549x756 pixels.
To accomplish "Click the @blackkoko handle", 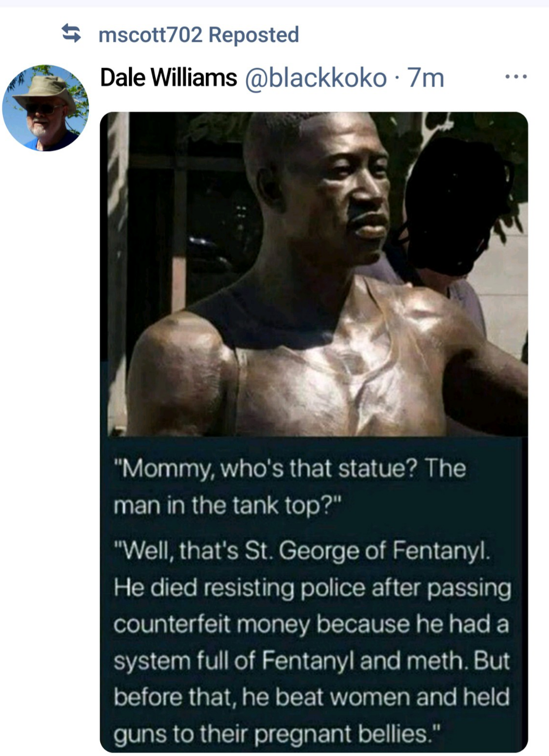I will tap(316, 77).
